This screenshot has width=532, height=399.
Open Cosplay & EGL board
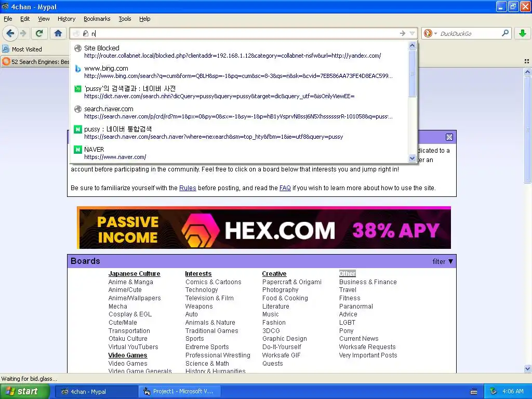[x=130, y=314]
